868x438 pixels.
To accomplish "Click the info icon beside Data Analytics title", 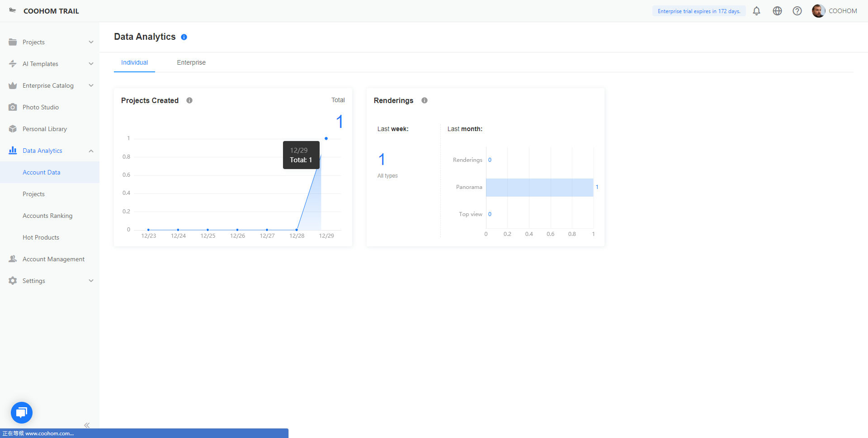I will click(x=184, y=37).
